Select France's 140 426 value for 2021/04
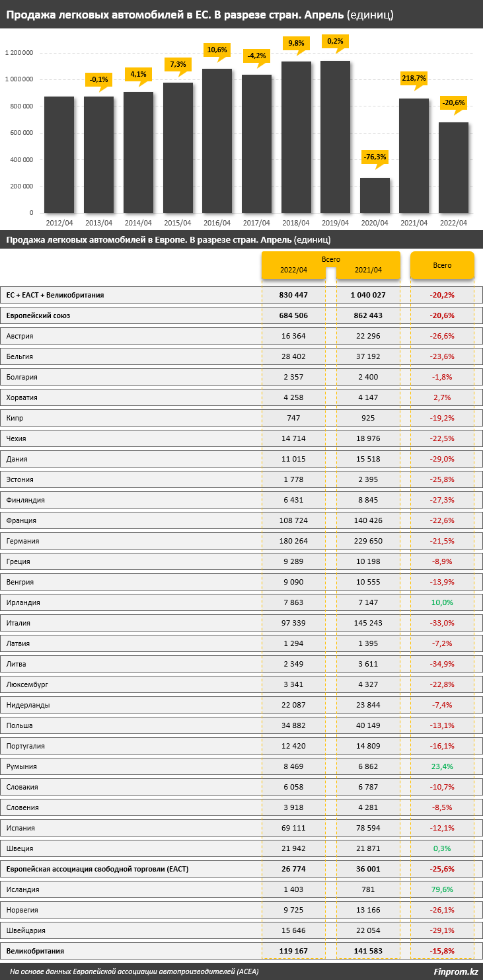 pos(368,520)
